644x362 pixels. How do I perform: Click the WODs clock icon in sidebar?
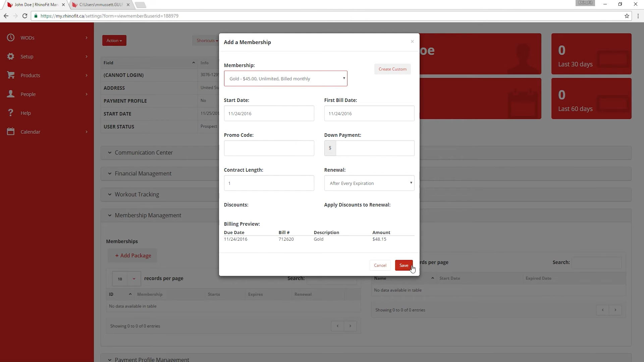point(11,38)
